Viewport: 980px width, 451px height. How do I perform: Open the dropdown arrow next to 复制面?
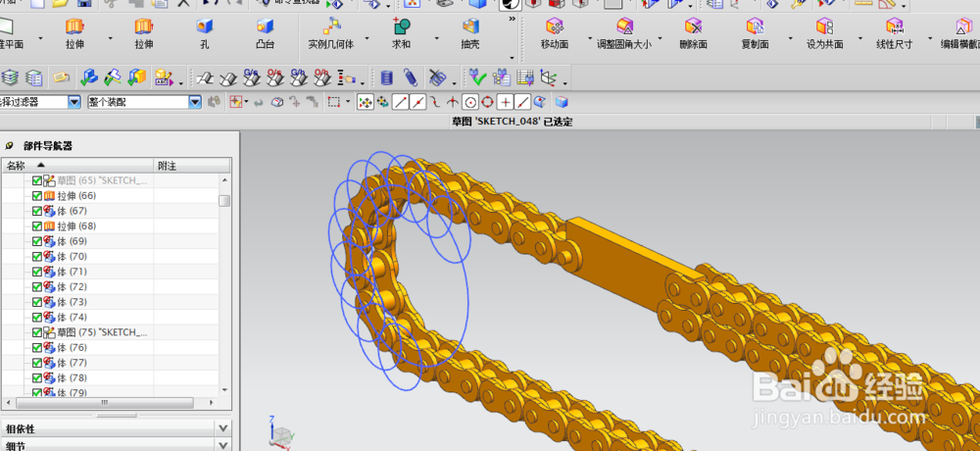click(x=791, y=39)
